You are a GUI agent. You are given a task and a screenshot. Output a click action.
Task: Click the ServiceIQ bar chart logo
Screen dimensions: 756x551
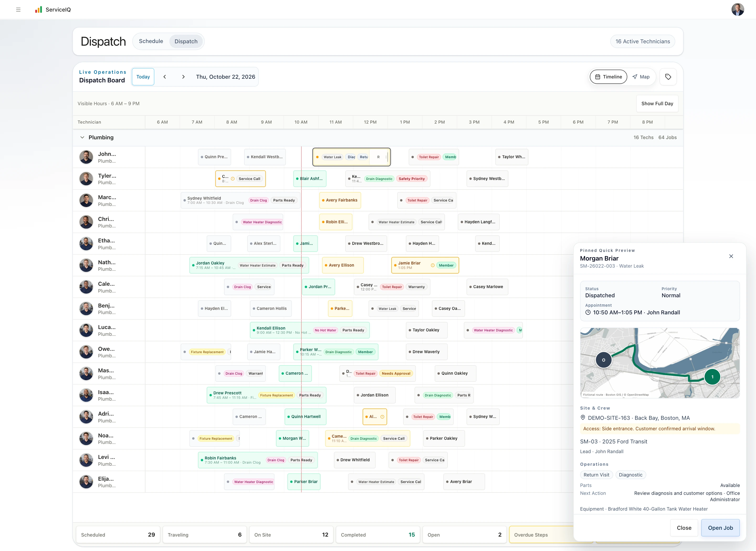click(x=39, y=10)
